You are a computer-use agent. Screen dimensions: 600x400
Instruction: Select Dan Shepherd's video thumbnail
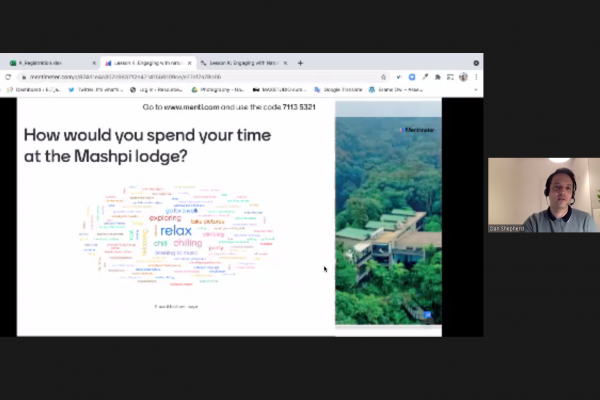coord(544,195)
